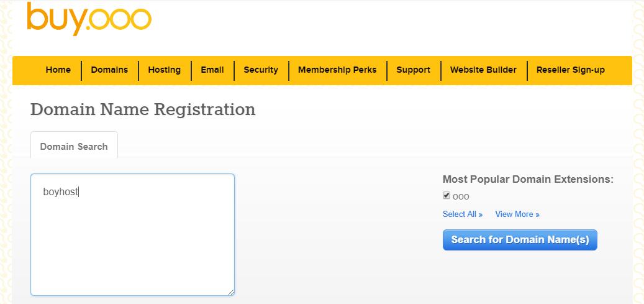Screen dimensions: 644x304
Task: Click the ooo checkbox label text
Action: (461, 196)
